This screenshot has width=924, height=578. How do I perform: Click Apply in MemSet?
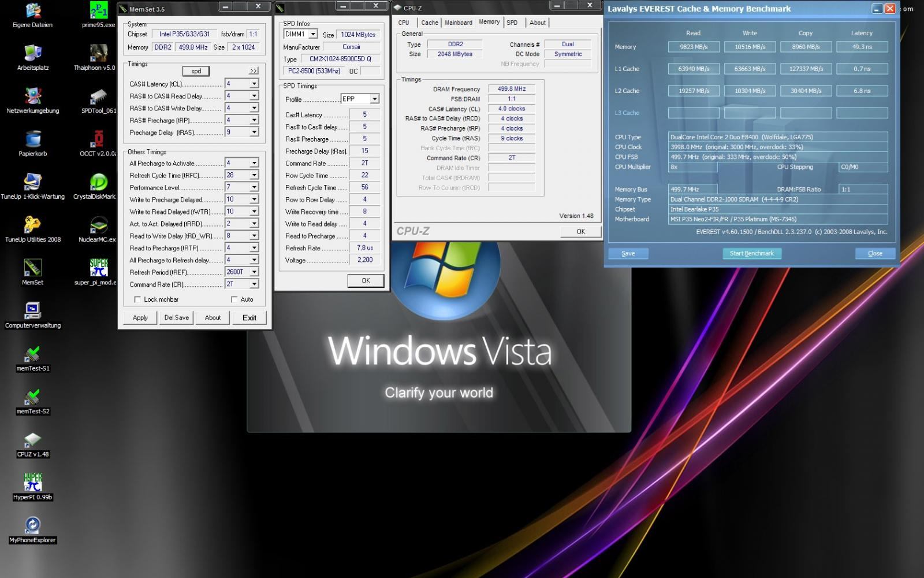pyautogui.click(x=140, y=317)
